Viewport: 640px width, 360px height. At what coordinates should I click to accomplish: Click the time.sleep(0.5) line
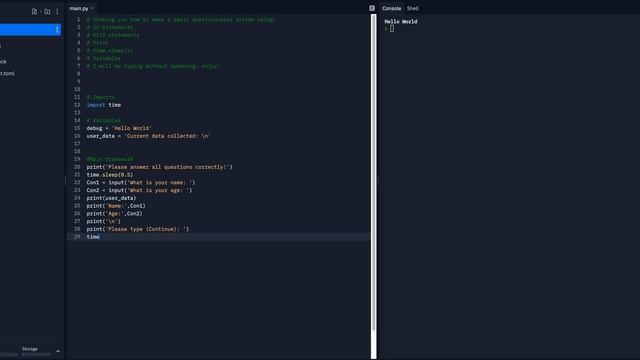pos(110,175)
